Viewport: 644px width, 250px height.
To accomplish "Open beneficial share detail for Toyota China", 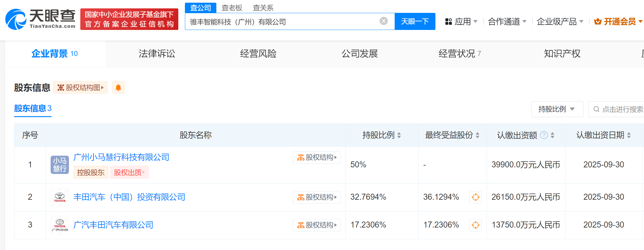I will point(475,197).
